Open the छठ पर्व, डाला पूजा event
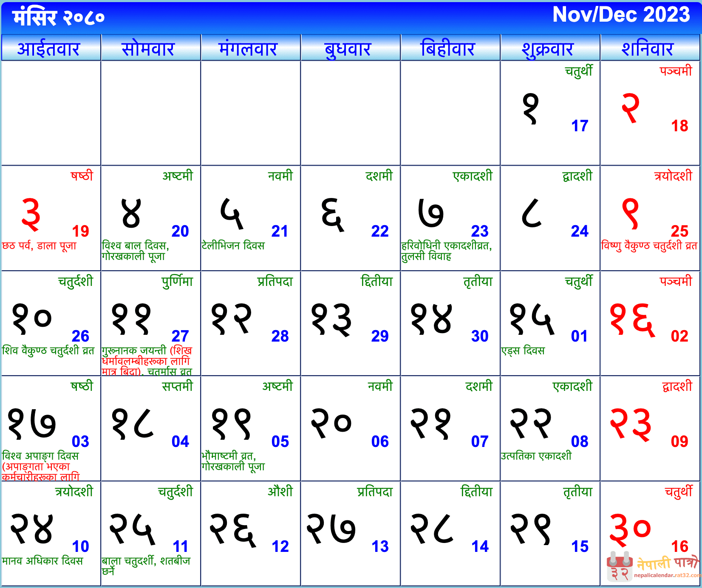The image size is (702, 588). point(39,246)
